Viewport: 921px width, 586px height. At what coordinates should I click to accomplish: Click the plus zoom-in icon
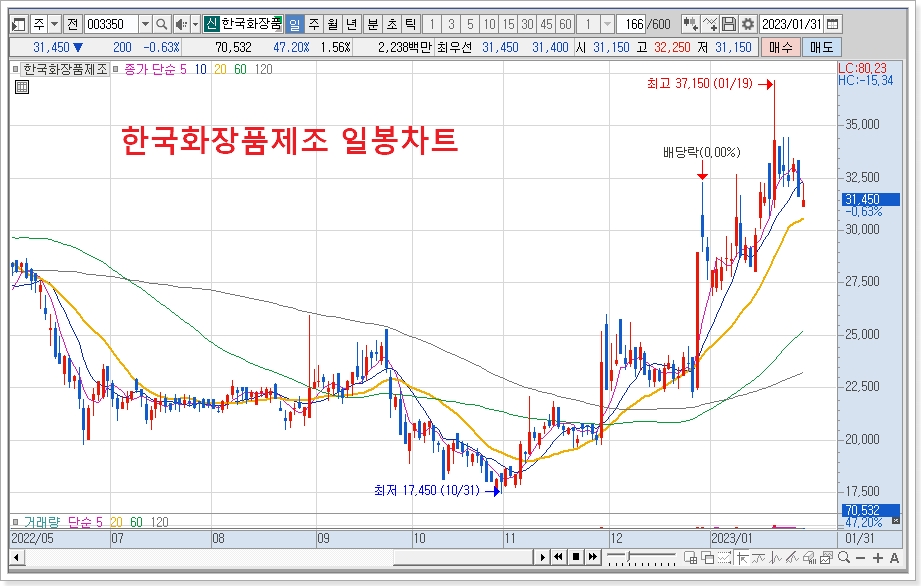(878, 558)
